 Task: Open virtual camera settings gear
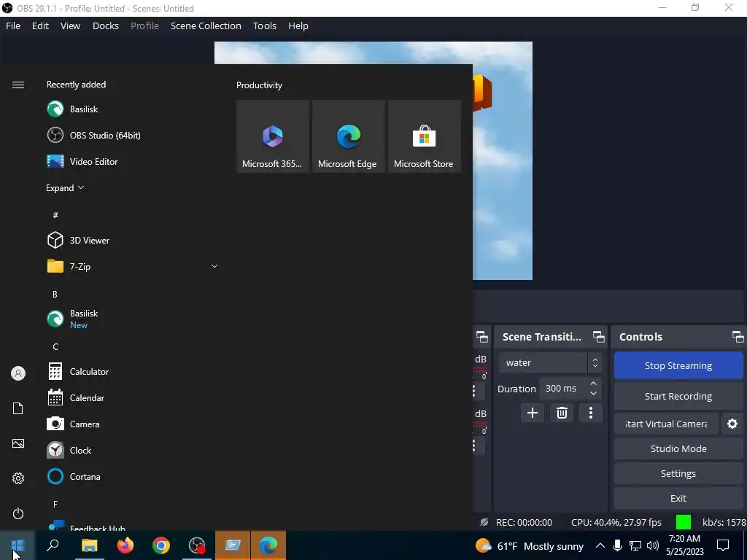coord(732,424)
